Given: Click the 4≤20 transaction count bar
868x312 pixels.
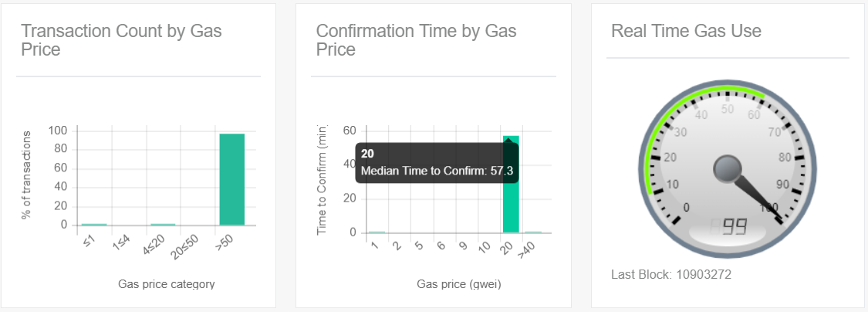Looking at the screenshot, I should 163,225.
